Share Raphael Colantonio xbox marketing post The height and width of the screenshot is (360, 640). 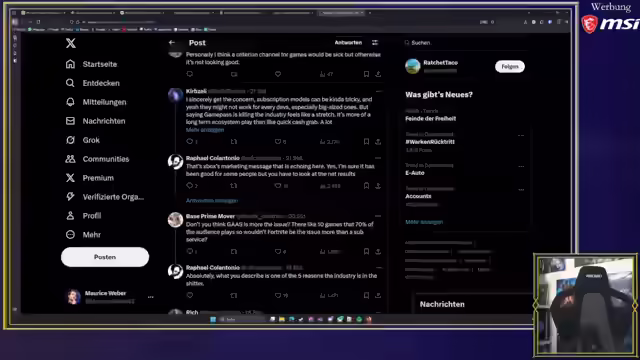click(x=378, y=186)
